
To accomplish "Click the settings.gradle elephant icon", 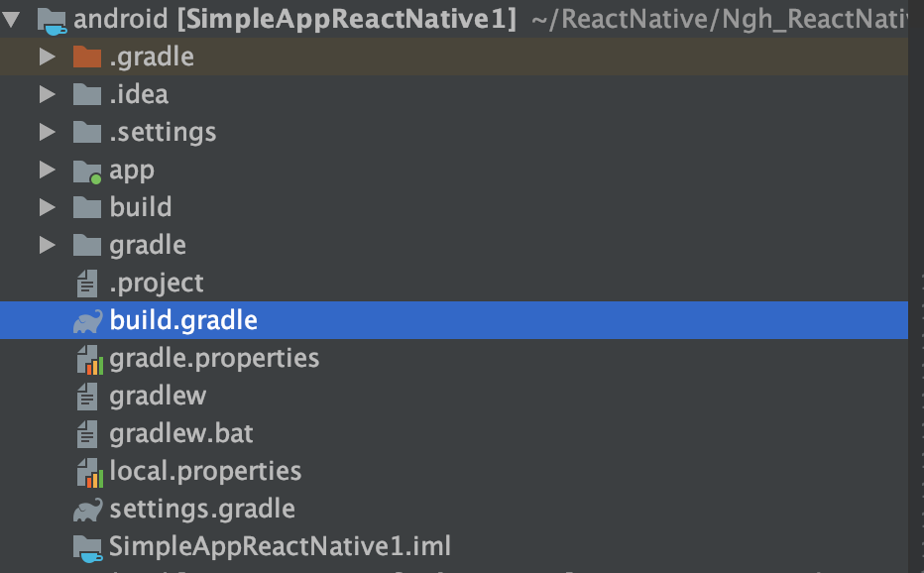I will pos(87,510).
